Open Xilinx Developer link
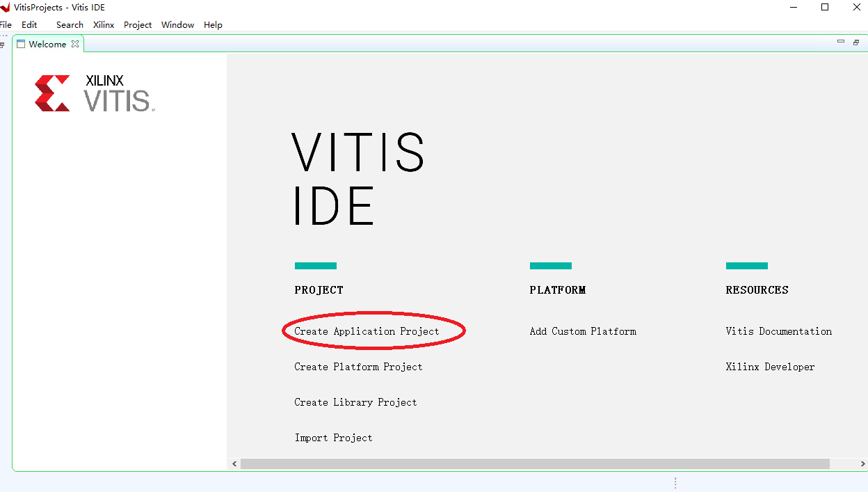868x492 pixels. [x=770, y=367]
